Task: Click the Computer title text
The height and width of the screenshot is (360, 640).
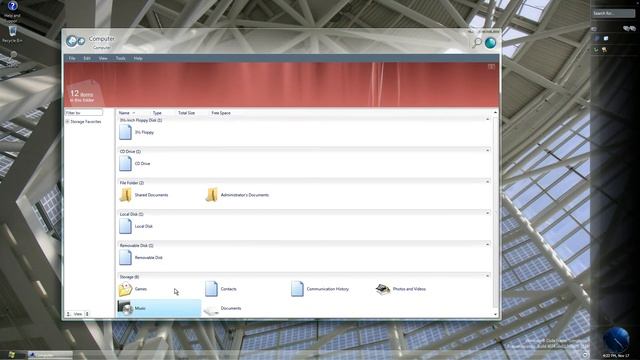Action: 102,39
